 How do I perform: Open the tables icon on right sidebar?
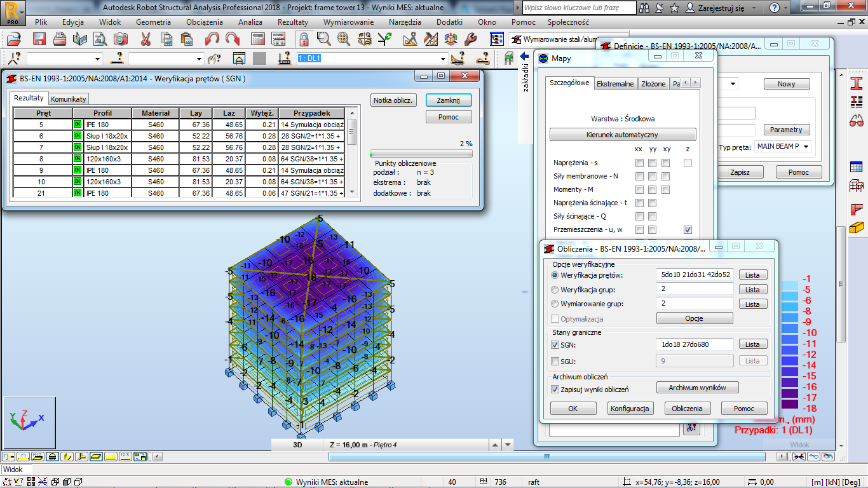(x=857, y=166)
